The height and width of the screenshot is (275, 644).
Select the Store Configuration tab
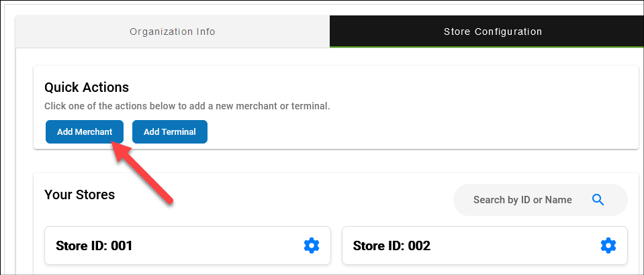pyautogui.click(x=493, y=32)
